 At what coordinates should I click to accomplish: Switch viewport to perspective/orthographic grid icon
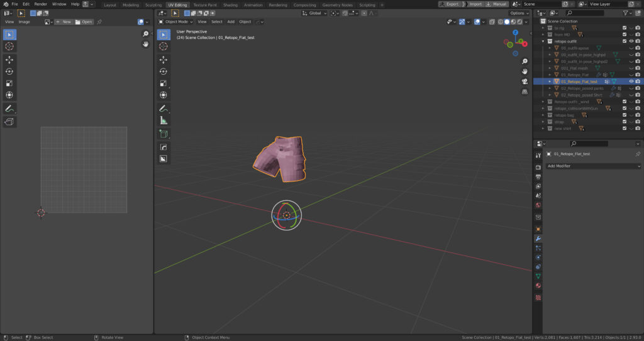pos(525,92)
